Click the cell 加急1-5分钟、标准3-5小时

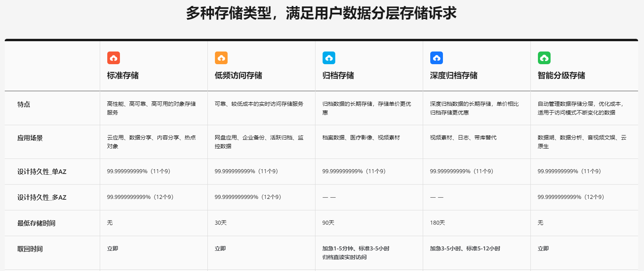tap(356, 248)
